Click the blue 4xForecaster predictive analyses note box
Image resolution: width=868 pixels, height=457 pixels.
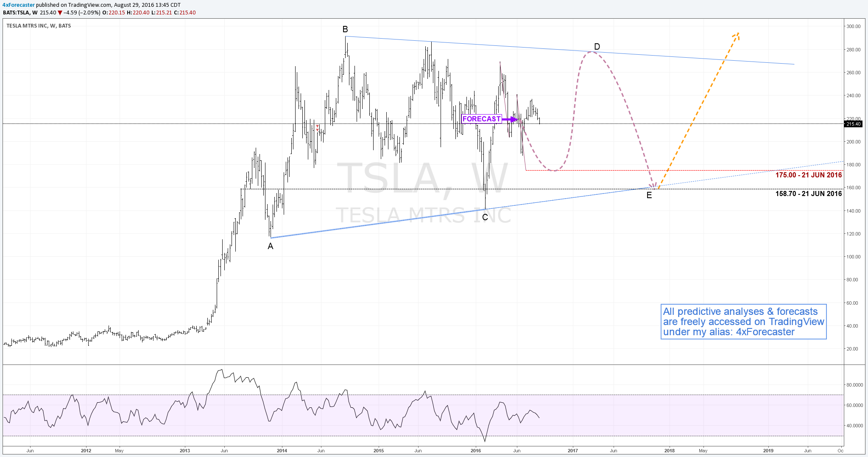[744, 322]
